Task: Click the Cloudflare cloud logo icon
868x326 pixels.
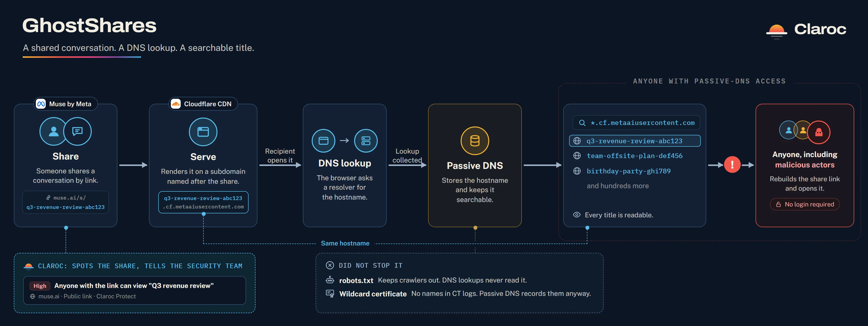Action: tap(176, 104)
